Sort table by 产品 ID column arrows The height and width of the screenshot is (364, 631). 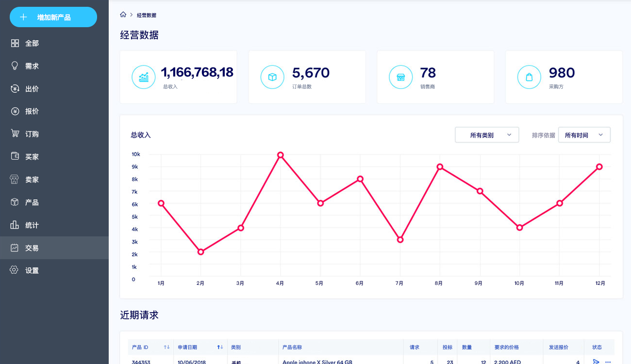tap(166, 347)
